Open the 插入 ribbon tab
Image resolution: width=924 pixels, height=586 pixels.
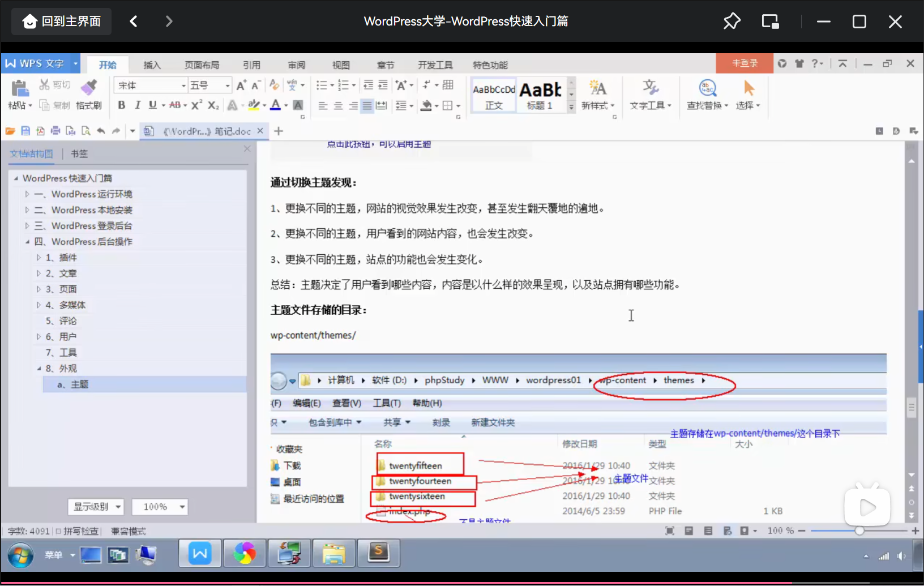coord(152,65)
